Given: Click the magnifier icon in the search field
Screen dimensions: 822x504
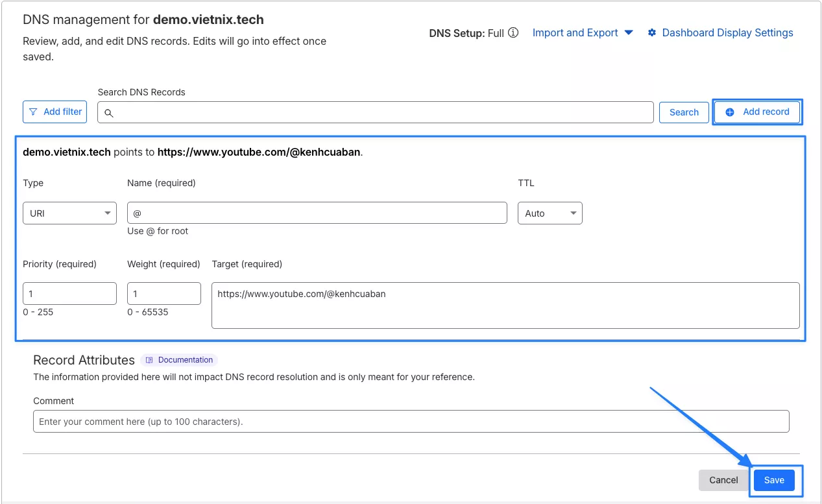Looking at the screenshot, I should (x=109, y=113).
